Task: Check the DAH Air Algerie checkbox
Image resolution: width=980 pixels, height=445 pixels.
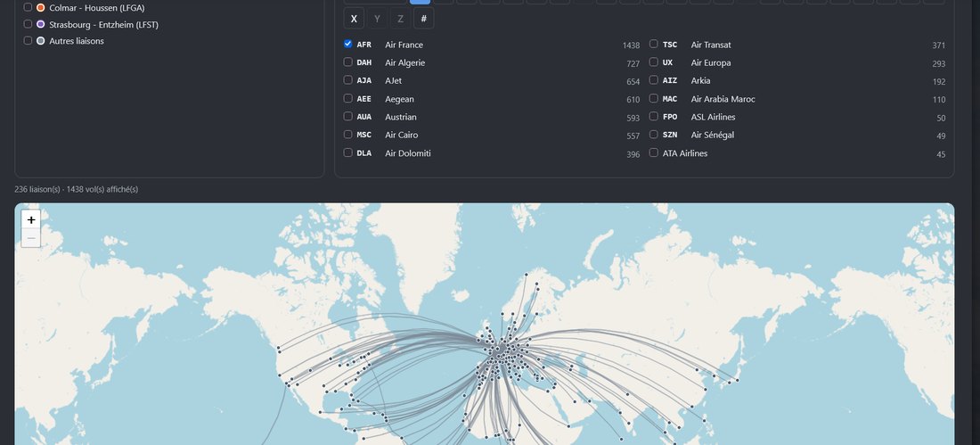Action: point(348,62)
